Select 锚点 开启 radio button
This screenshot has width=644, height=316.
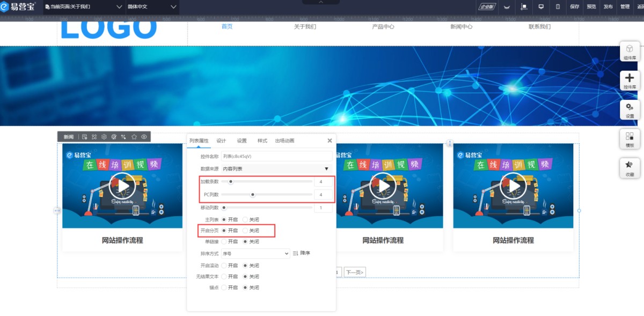click(224, 288)
